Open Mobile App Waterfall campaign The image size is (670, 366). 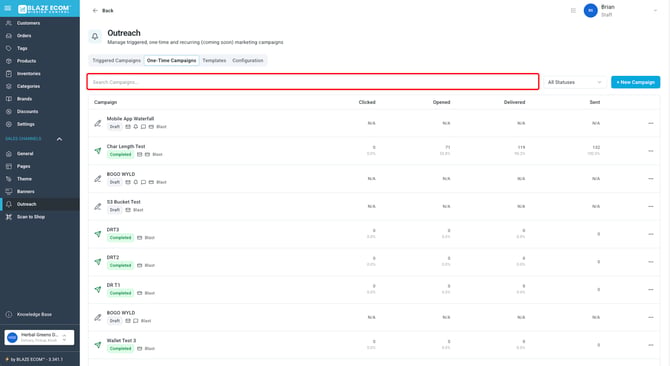tap(130, 119)
